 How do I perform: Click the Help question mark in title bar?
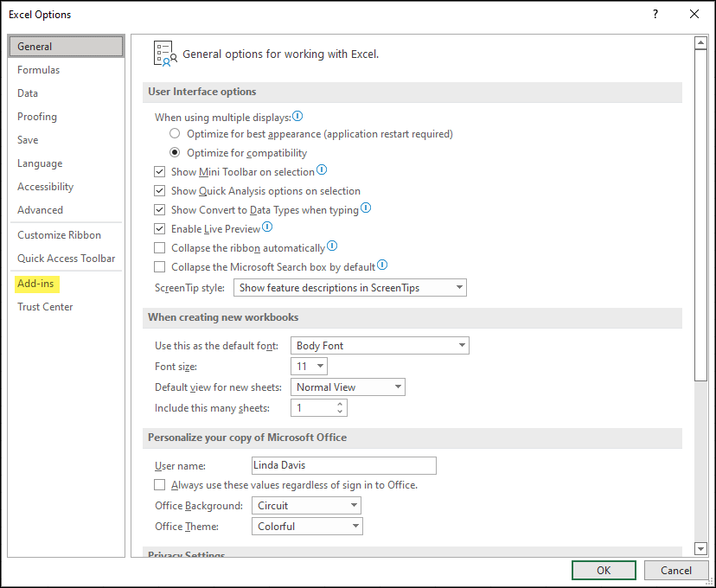pos(655,14)
